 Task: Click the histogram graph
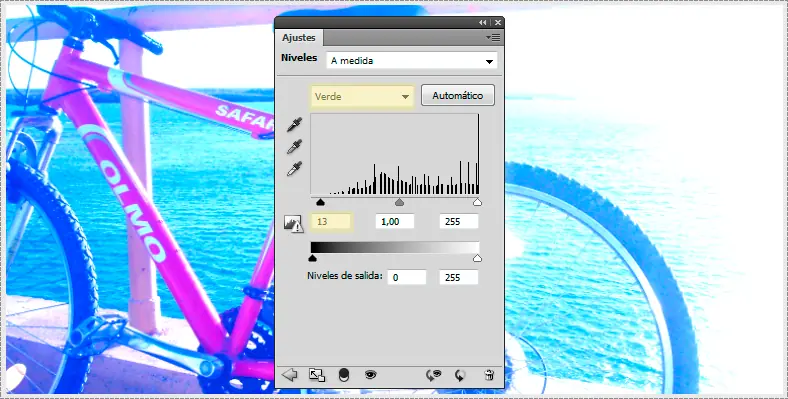coord(395,154)
